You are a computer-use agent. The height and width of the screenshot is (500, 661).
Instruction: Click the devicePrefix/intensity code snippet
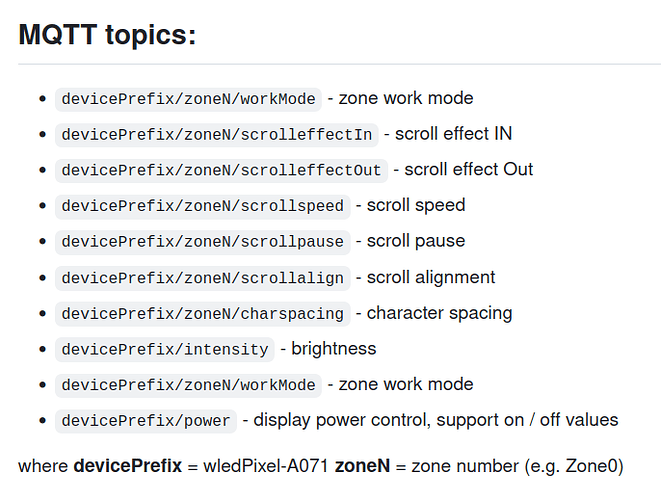[165, 349]
